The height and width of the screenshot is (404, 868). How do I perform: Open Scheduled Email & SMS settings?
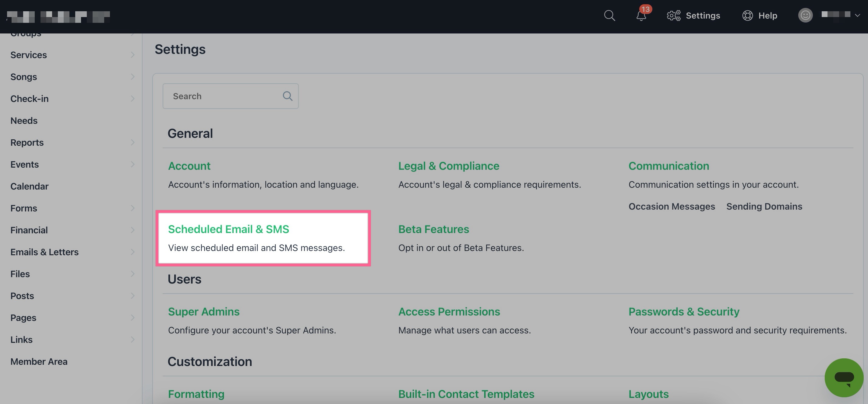pos(228,229)
